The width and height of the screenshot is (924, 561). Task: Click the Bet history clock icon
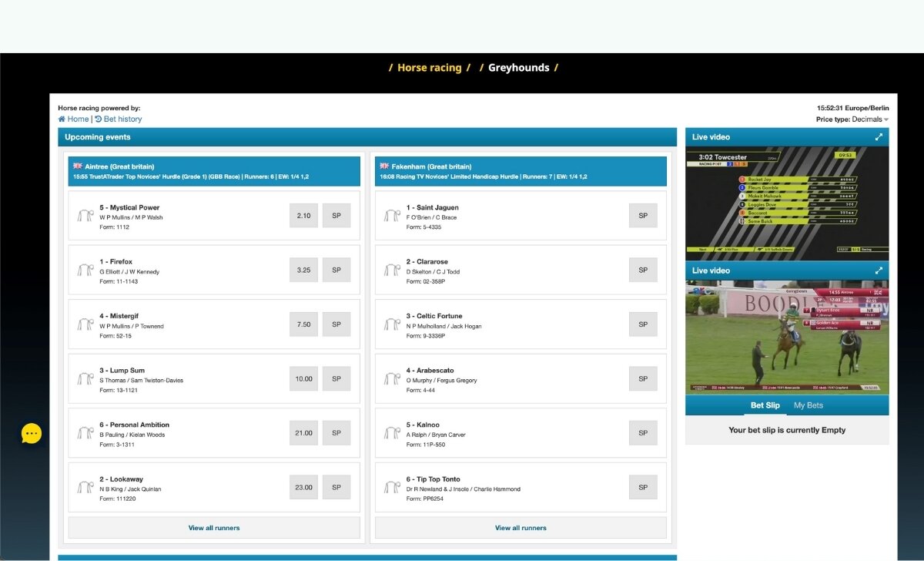(x=99, y=119)
